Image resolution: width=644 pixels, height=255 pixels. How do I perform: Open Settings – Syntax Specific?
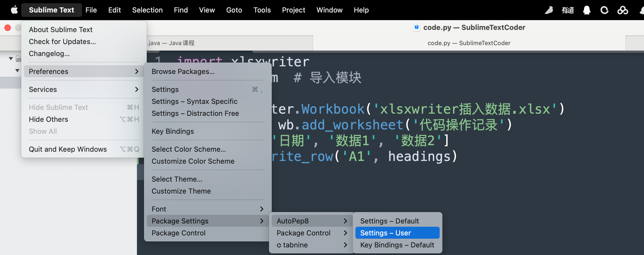(x=208, y=101)
